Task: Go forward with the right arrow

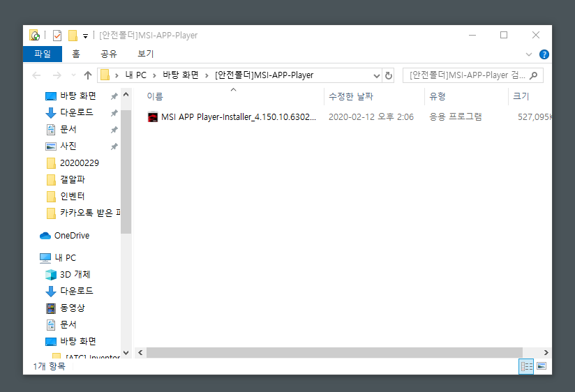Action: coord(57,75)
